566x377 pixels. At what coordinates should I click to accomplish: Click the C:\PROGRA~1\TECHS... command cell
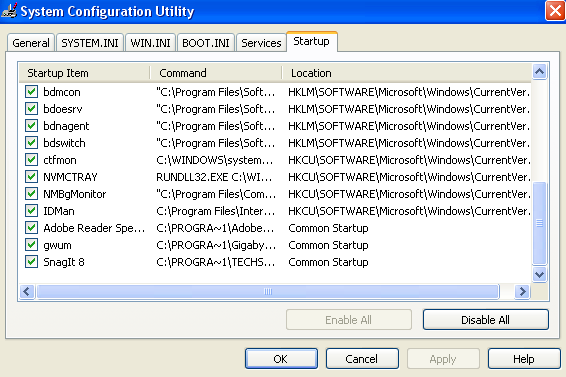215,262
